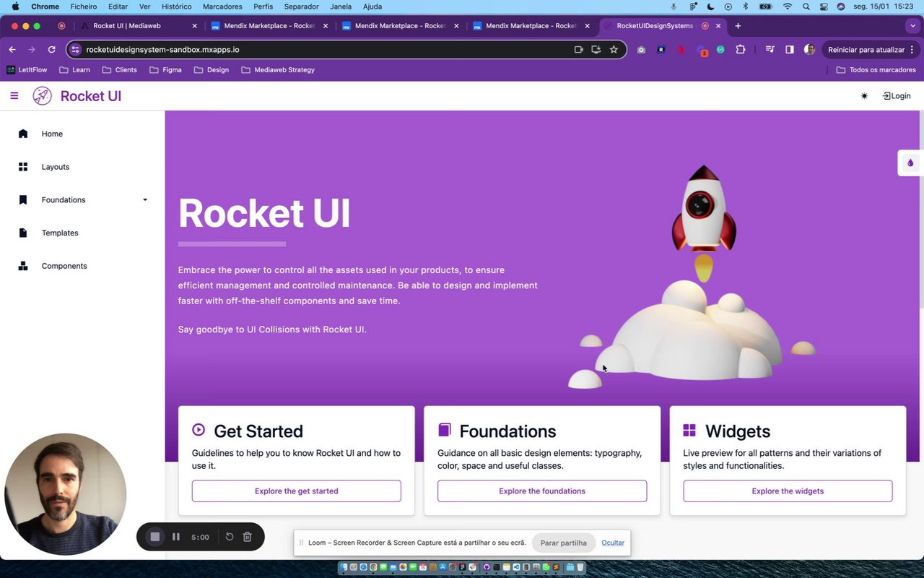The width and height of the screenshot is (924, 578).
Task: Click the Widgets card grid icon
Action: click(x=689, y=430)
